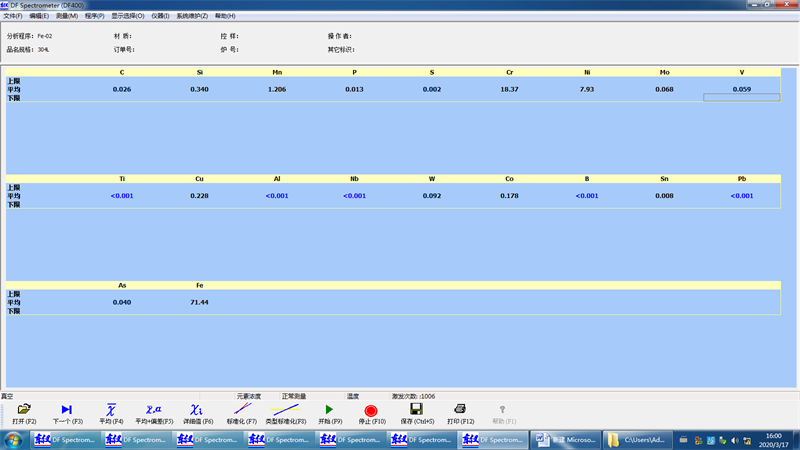Open the File (文件) menu

[13, 16]
